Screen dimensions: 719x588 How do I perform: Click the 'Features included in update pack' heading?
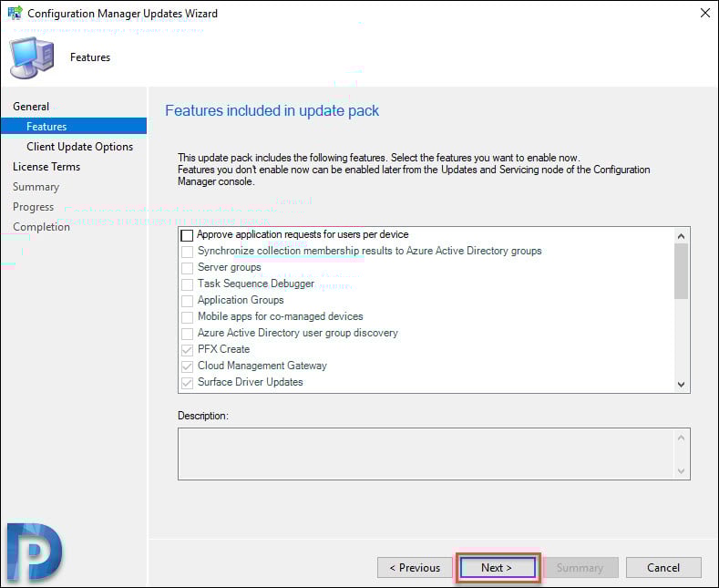(x=272, y=110)
